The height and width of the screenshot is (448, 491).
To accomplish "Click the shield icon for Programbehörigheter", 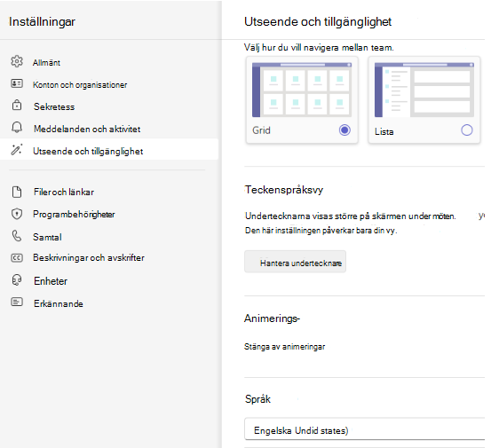I will [x=17, y=214].
